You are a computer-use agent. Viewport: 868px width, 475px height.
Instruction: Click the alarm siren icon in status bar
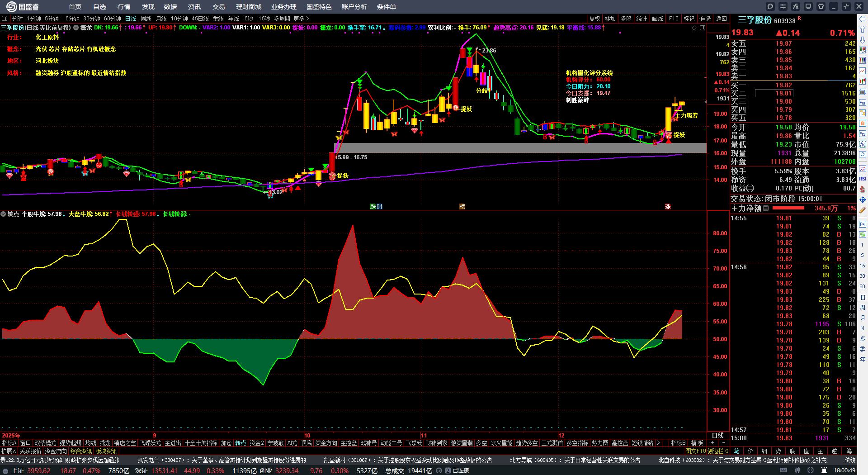point(825,470)
